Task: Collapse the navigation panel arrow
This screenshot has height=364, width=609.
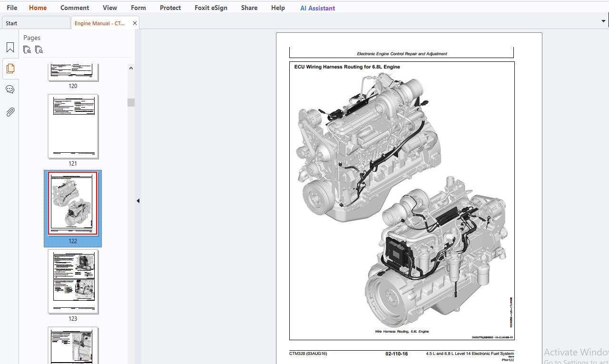Action: (138, 201)
